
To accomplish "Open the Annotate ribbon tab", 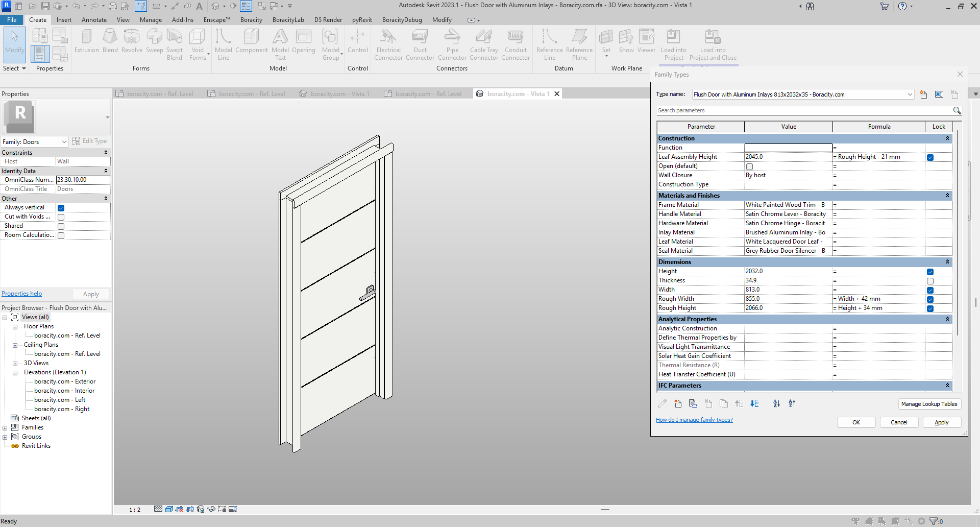I will coord(94,20).
